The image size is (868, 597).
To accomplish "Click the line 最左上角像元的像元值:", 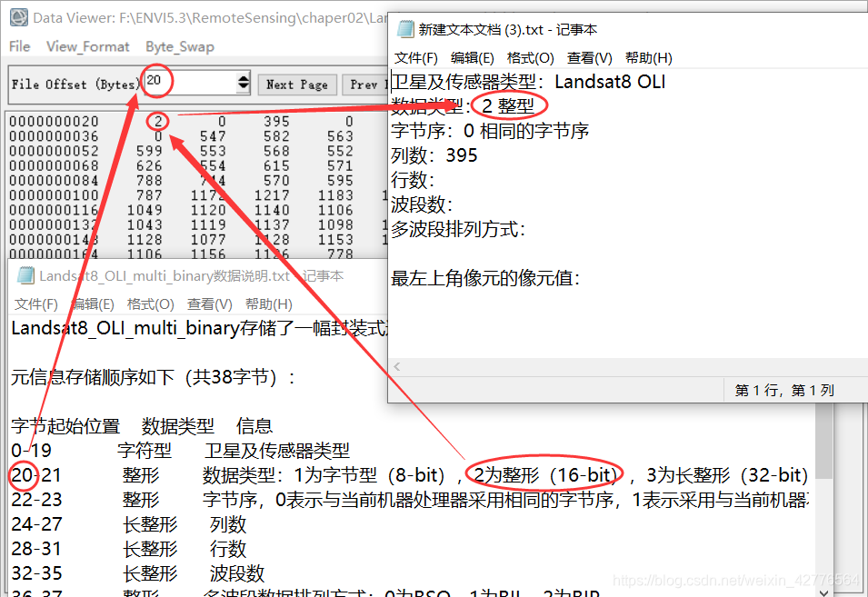I will 485,278.
